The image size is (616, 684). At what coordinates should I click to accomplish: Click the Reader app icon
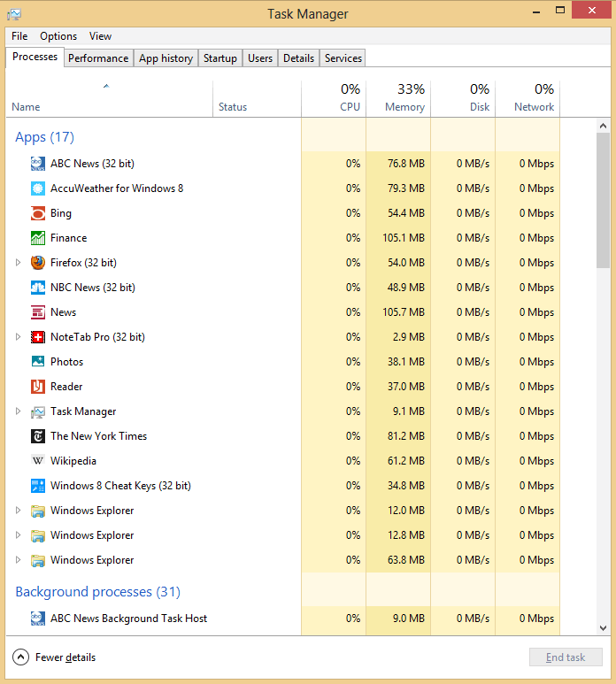click(38, 387)
